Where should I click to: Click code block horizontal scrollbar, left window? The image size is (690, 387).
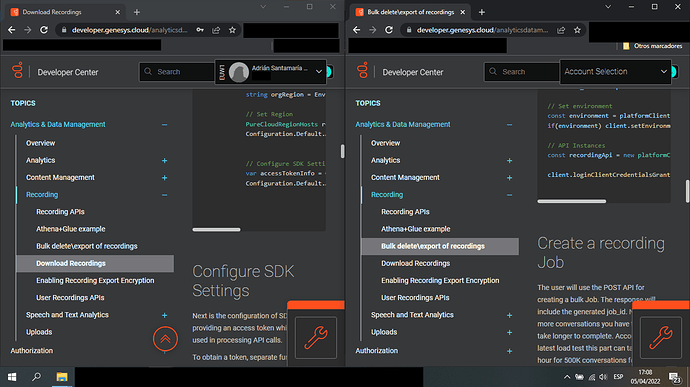217,229
